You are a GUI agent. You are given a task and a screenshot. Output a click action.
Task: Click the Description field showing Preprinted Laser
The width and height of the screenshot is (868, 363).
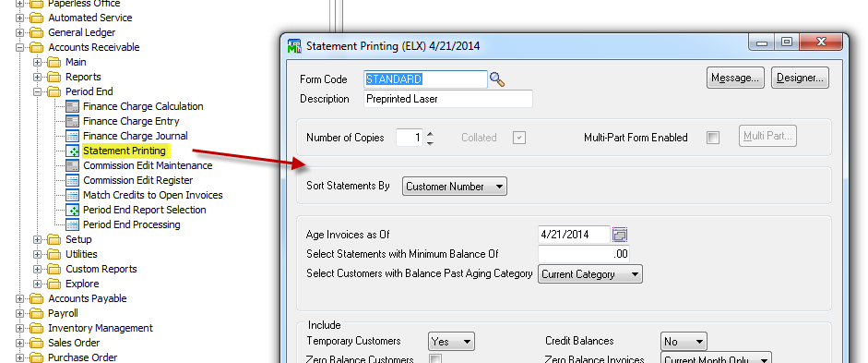448,99
